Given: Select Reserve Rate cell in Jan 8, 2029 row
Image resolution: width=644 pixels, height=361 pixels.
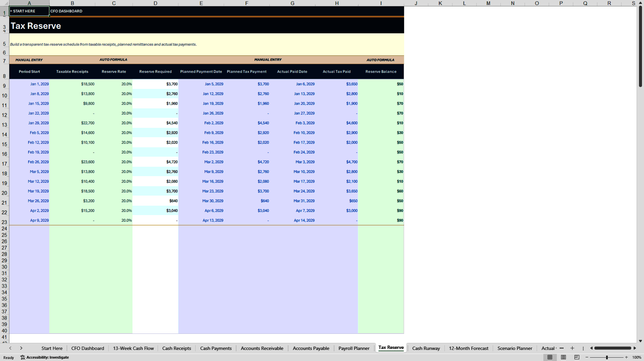Looking at the screenshot, I should (114, 94).
